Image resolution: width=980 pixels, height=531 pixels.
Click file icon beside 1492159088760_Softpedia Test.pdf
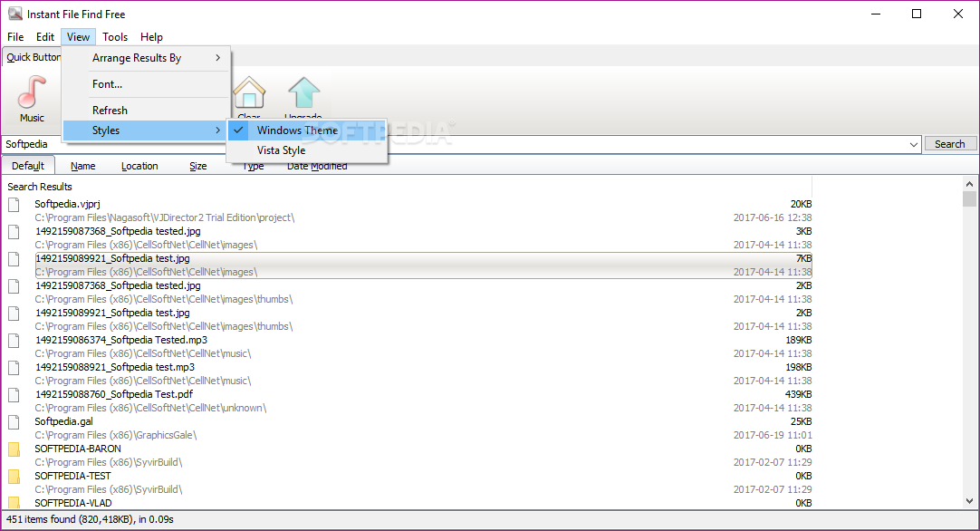14,395
